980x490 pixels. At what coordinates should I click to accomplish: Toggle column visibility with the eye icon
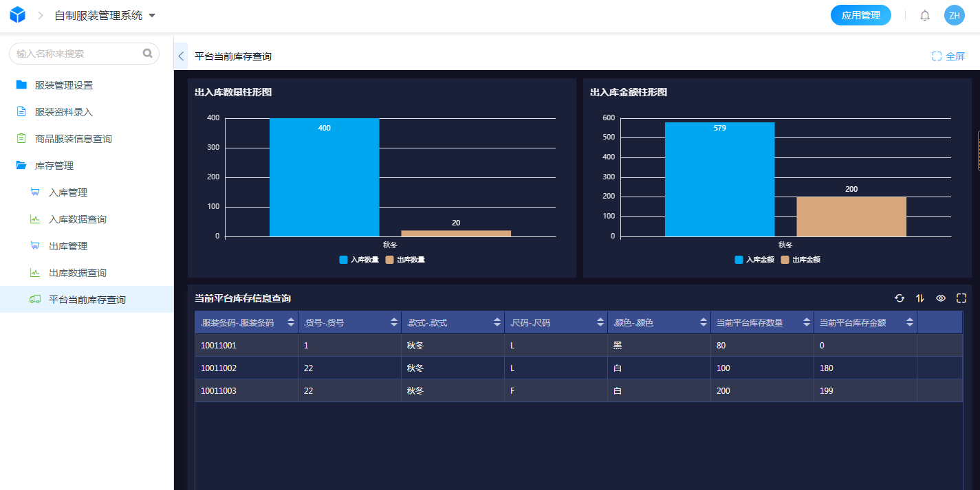pyautogui.click(x=941, y=298)
